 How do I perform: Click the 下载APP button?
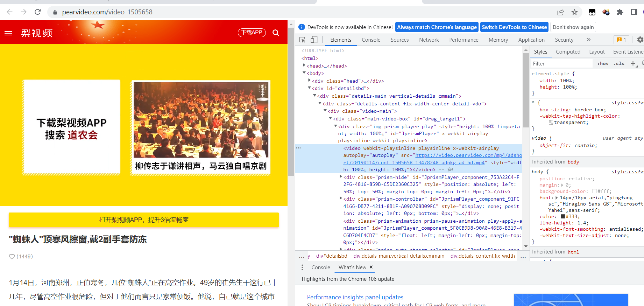[x=252, y=33]
